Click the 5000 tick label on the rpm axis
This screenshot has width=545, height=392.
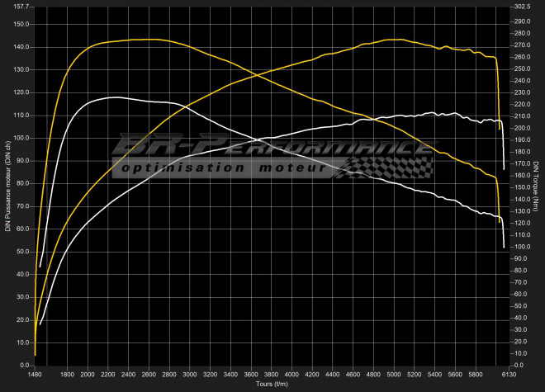pos(392,373)
